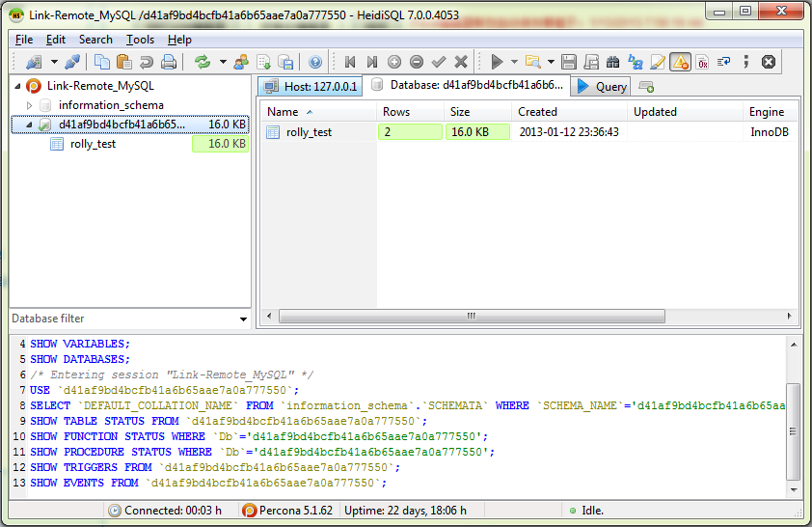Toggle the BLOB hex display icon
Viewport: 812px width, 527px height.
click(702, 62)
